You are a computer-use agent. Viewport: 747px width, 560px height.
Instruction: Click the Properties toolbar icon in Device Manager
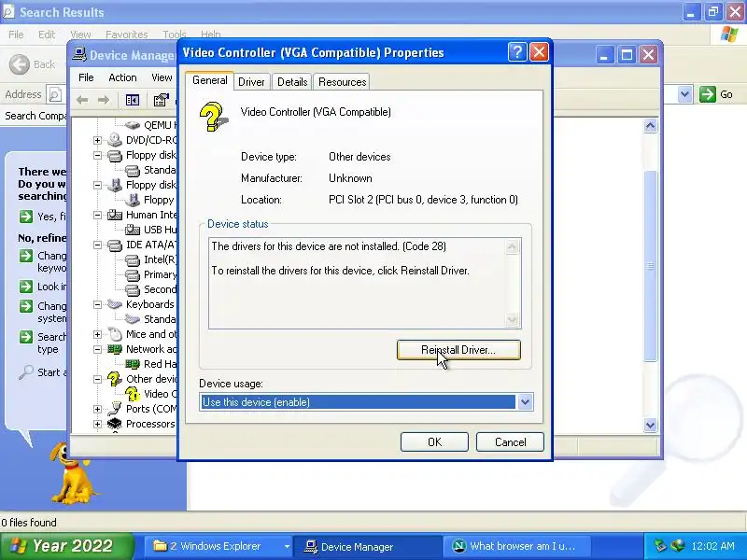coord(161,100)
